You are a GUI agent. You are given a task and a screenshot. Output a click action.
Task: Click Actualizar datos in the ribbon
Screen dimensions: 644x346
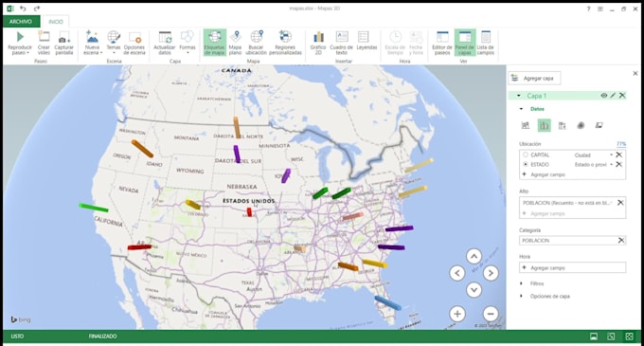165,43
